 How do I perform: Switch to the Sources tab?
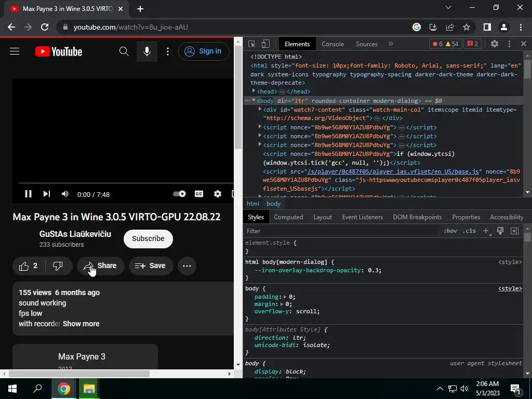coord(366,44)
